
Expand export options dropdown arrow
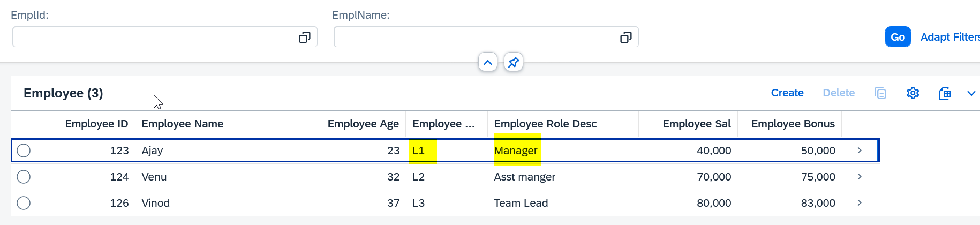point(971,93)
